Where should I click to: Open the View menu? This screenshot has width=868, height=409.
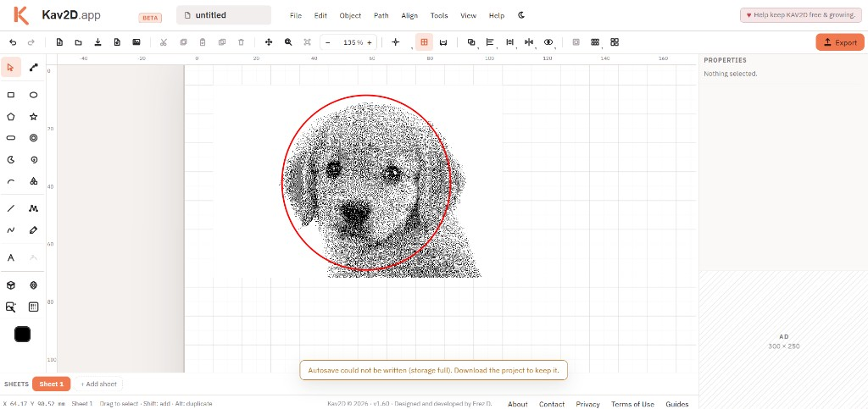468,15
